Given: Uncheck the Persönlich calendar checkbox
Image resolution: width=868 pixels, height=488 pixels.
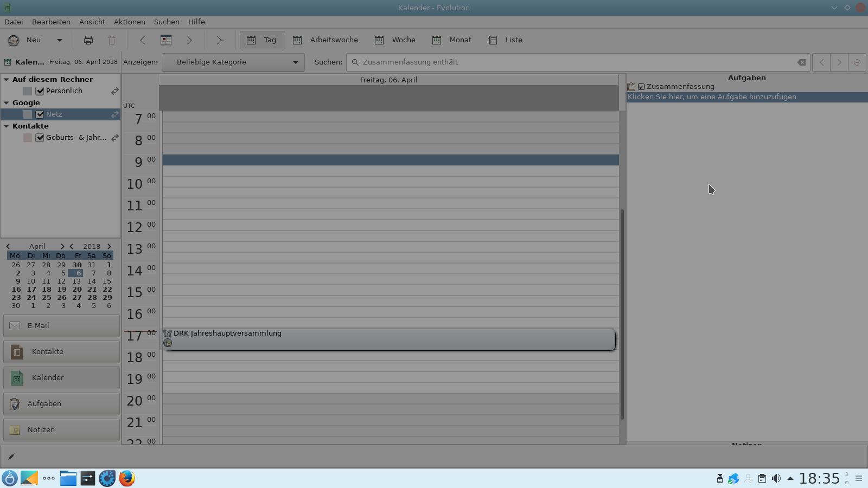Looking at the screenshot, I should tap(40, 91).
